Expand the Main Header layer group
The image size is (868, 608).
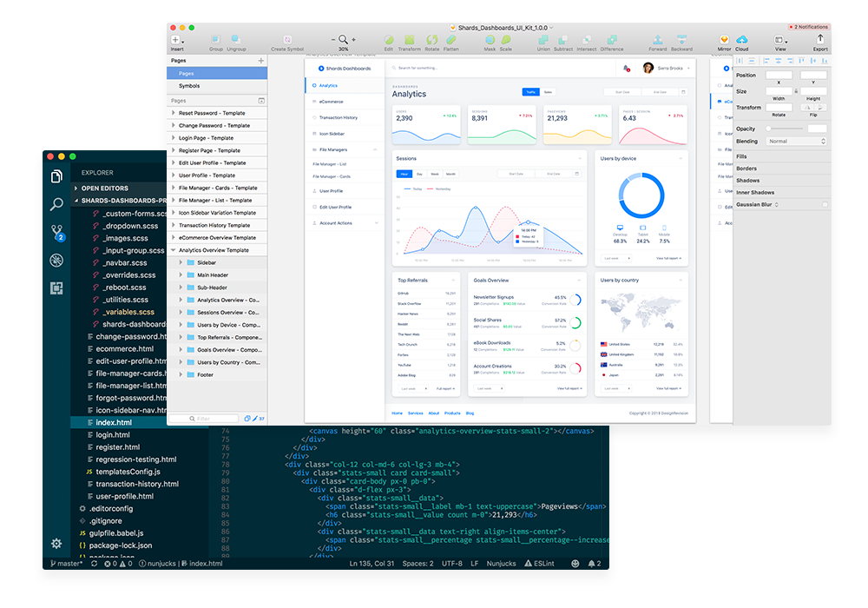181,275
